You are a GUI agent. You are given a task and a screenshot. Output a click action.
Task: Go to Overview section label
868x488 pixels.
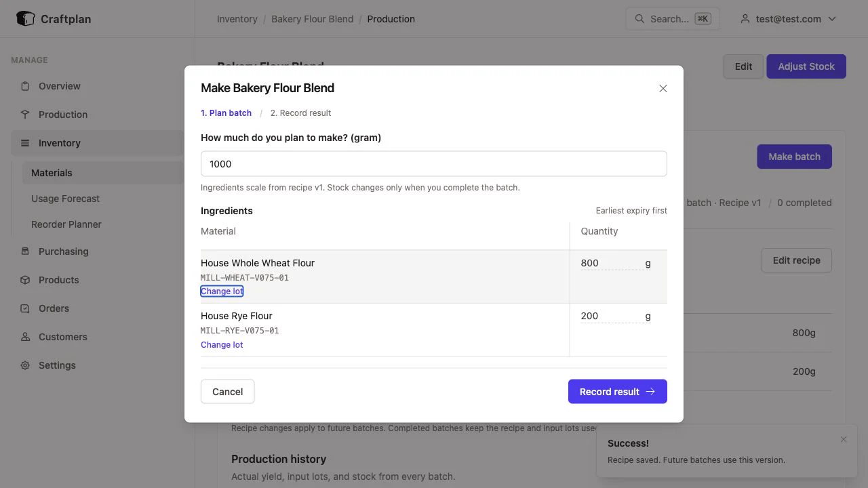coord(60,86)
